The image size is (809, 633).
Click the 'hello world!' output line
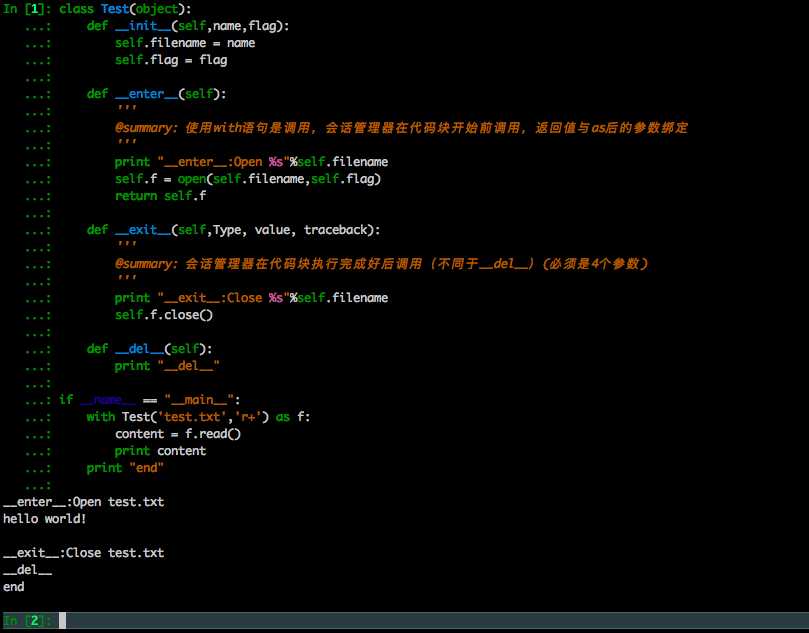coord(45,519)
